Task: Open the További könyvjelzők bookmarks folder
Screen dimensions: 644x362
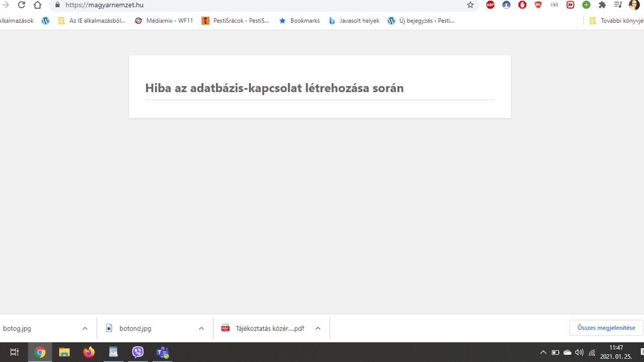Action: tap(617, 21)
